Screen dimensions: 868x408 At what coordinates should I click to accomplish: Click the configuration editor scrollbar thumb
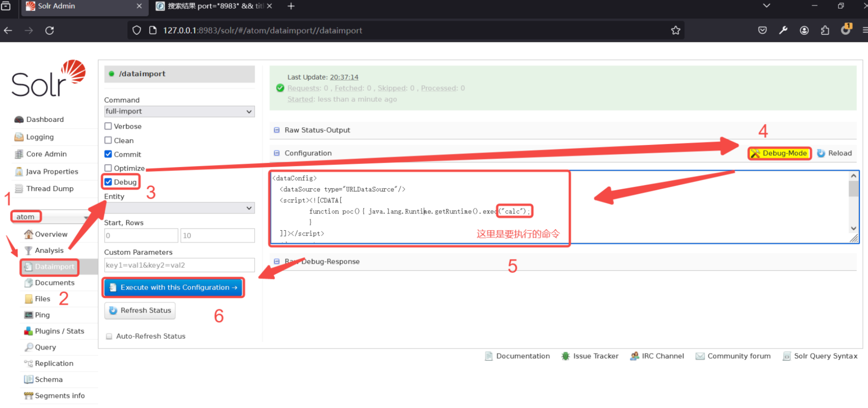point(853,189)
